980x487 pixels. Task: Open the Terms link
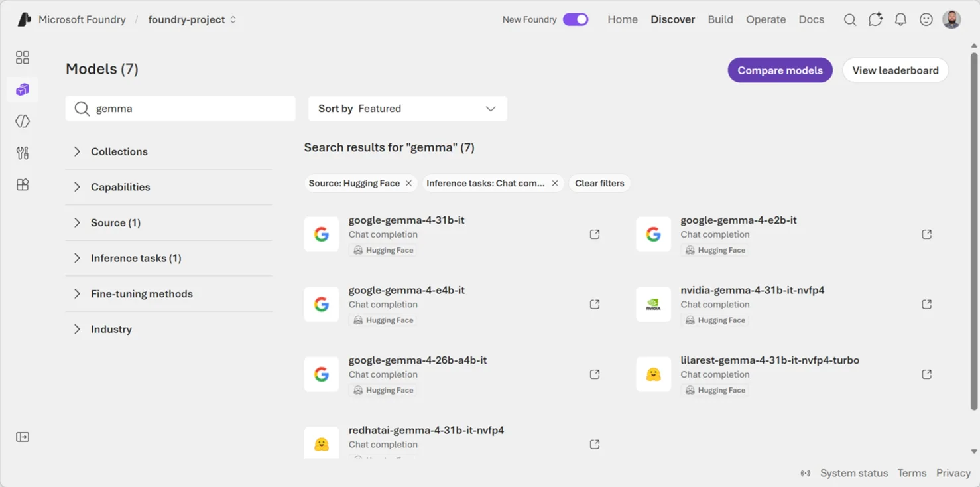(x=912, y=473)
